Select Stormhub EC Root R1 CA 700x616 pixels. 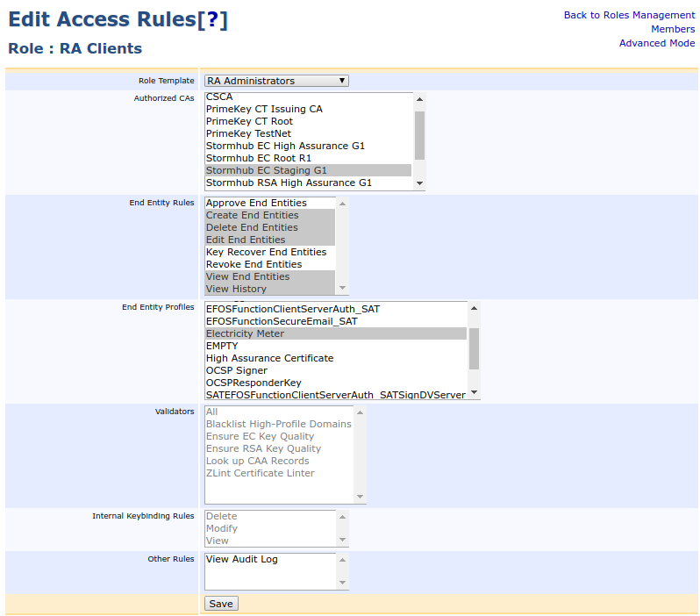pyautogui.click(x=259, y=158)
